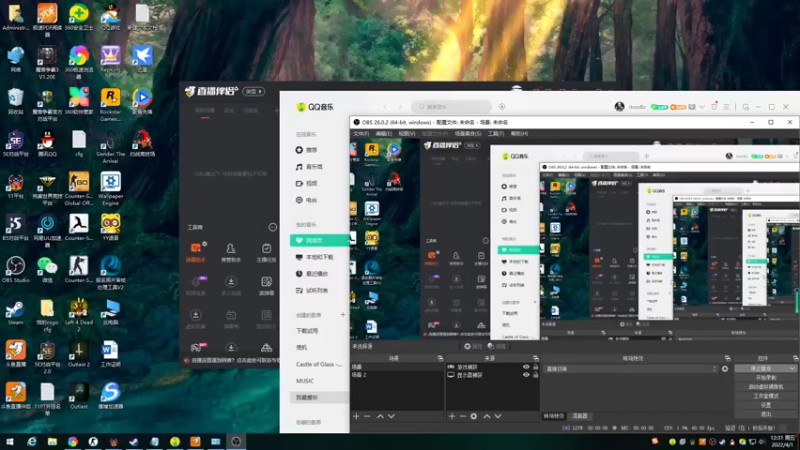
Task: Toggle visibility eye of 显示器捕获 source
Action: 526,375
